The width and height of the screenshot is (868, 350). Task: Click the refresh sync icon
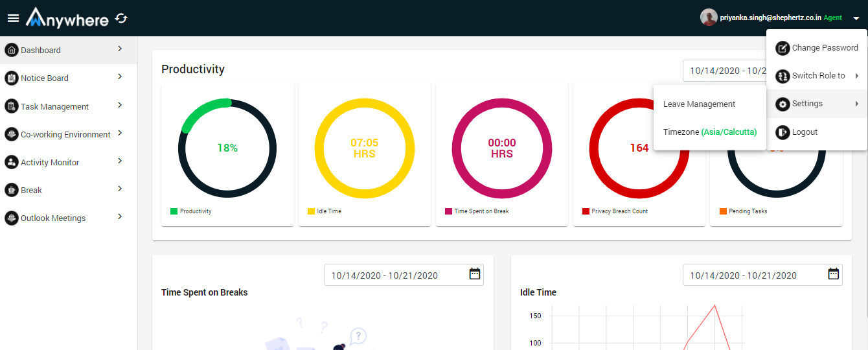coord(121,18)
